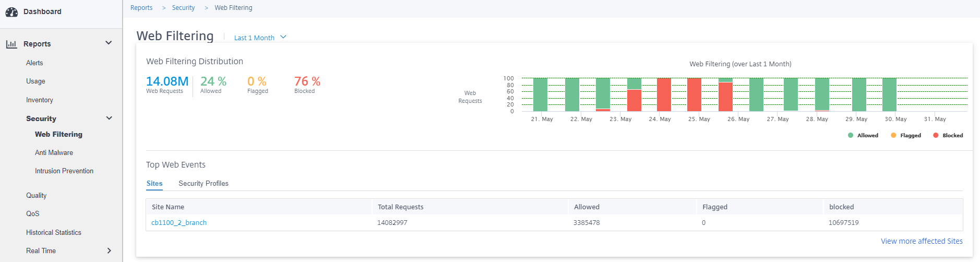980x262 pixels.
Task: Click the Security sidebar heading
Action: (41, 118)
